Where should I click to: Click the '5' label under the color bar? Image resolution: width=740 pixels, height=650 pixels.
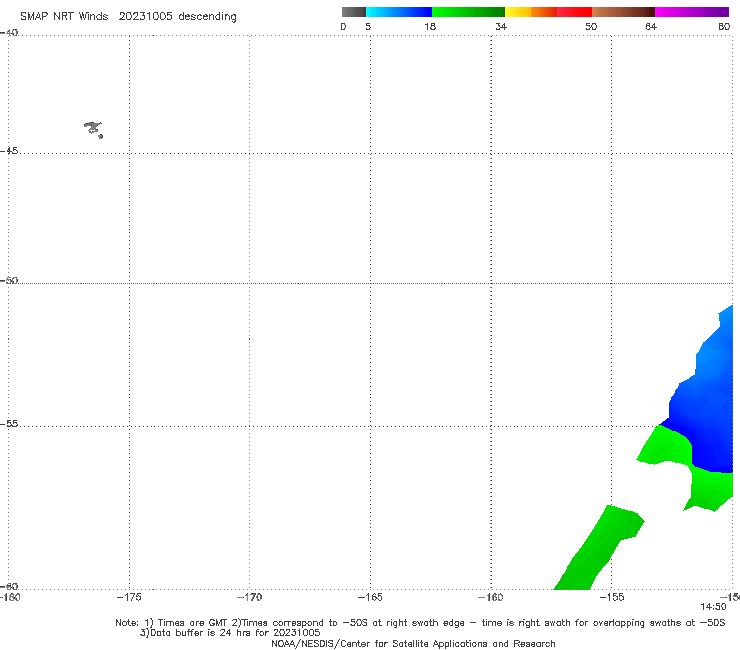pos(368,26)
